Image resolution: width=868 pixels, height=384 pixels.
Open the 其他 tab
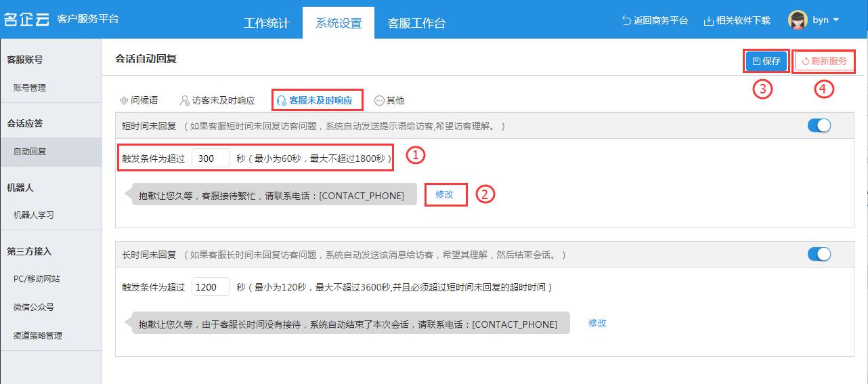(389, 100)
